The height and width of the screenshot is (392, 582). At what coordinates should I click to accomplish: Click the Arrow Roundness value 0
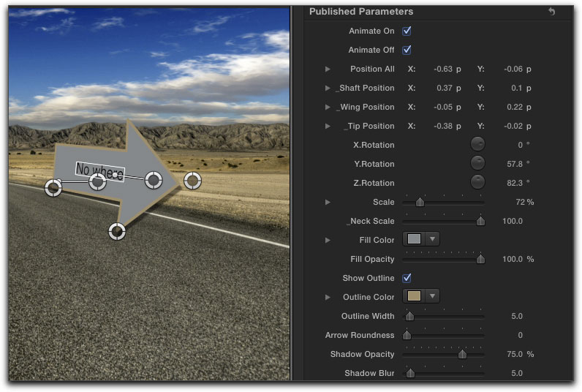click(x=520, y=335)
